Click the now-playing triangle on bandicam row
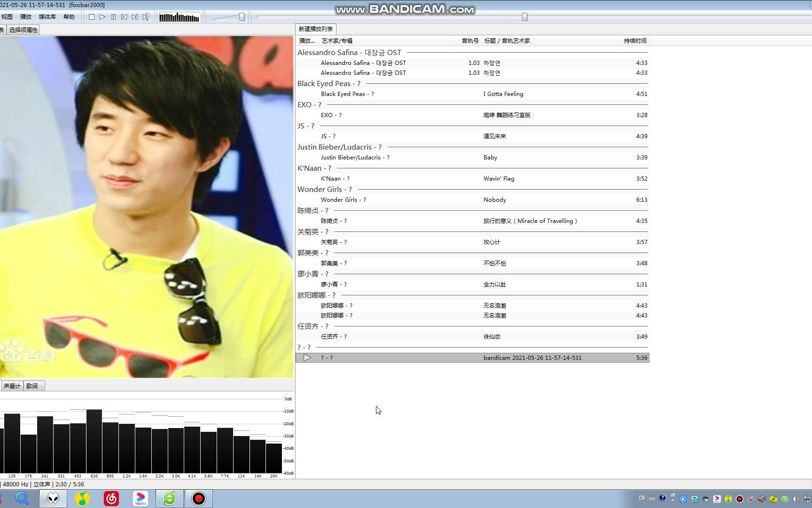This screenshot has width=812, height=508. 307,358
